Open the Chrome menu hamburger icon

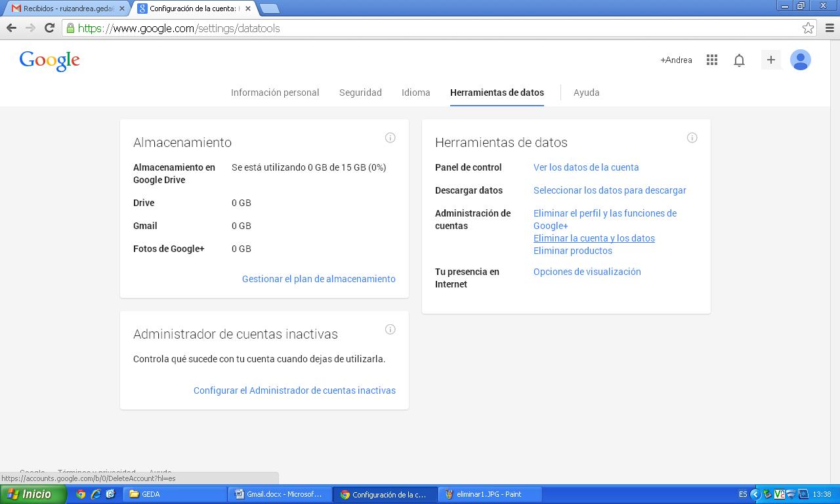[829, 28]
